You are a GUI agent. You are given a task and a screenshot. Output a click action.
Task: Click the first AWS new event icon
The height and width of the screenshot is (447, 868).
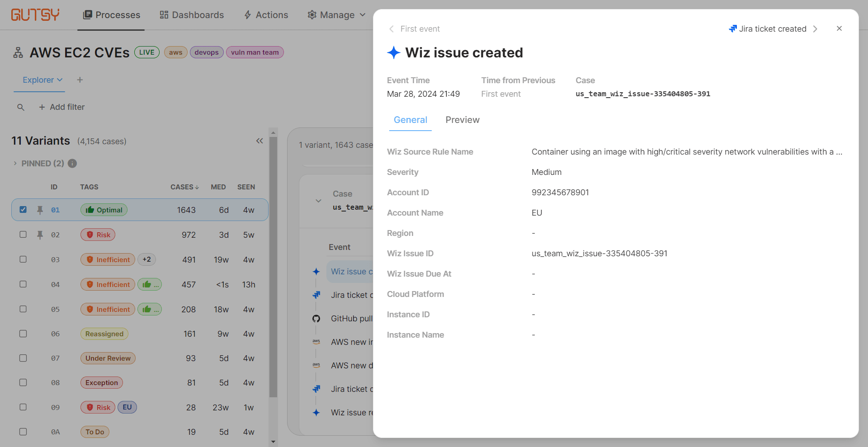point(316,342)
